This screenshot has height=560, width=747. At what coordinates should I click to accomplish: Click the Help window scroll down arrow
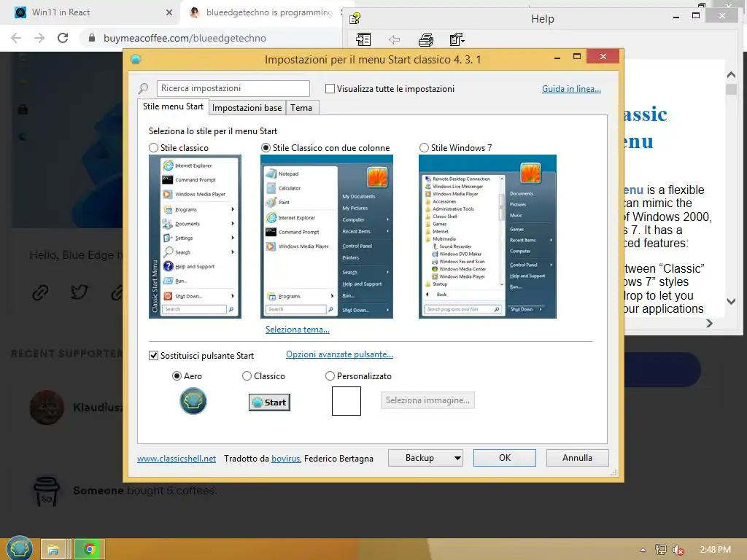731,301
